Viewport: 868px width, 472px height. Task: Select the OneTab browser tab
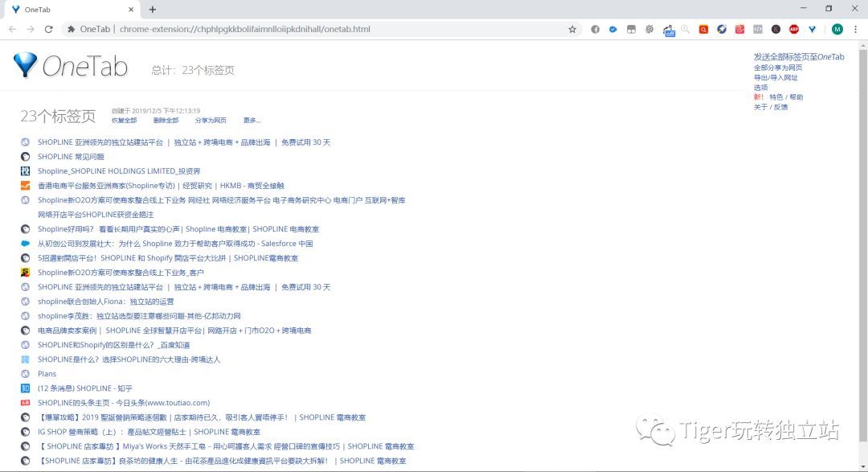(72, 10)
